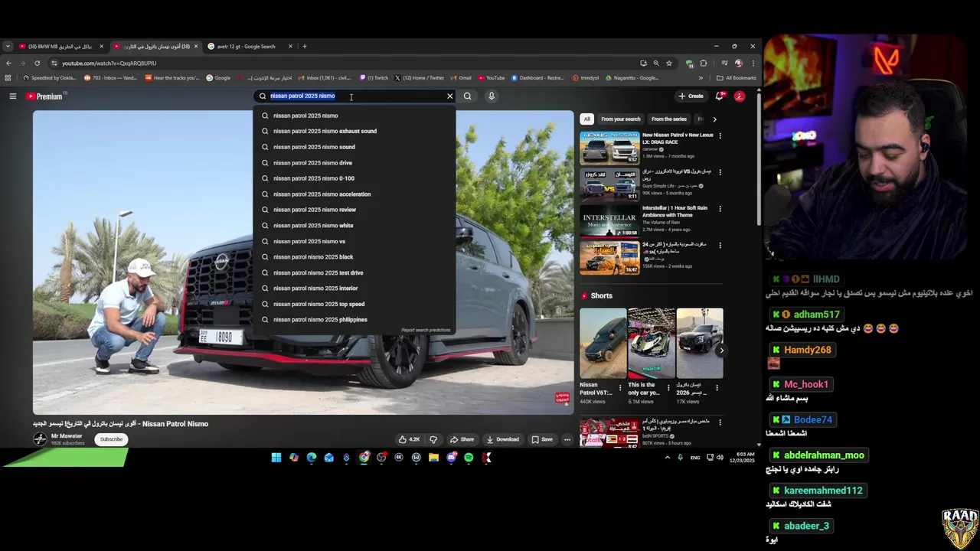Open options for New Nissan Patrol v Lexus video
The image size is (980, 551).
click(720, 136)
